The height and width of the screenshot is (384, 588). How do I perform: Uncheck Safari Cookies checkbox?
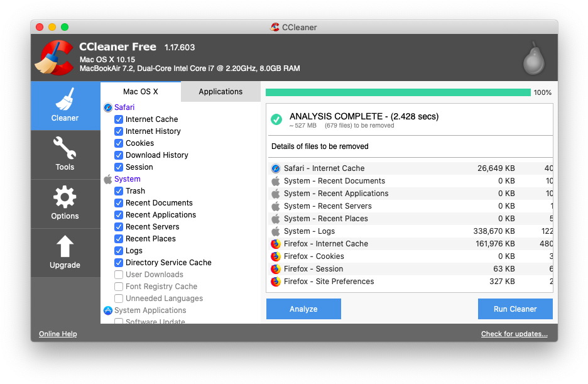point(119,143)
